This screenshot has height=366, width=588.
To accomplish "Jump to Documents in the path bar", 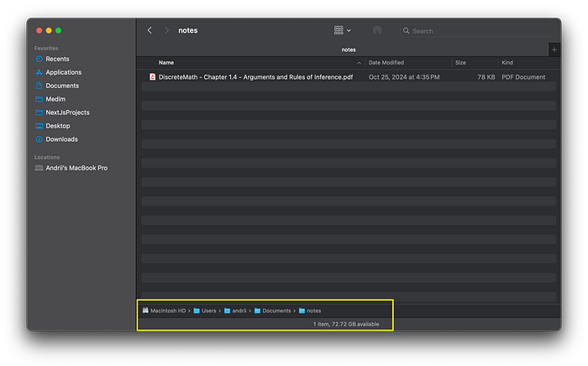I will (x=276, y=311).
